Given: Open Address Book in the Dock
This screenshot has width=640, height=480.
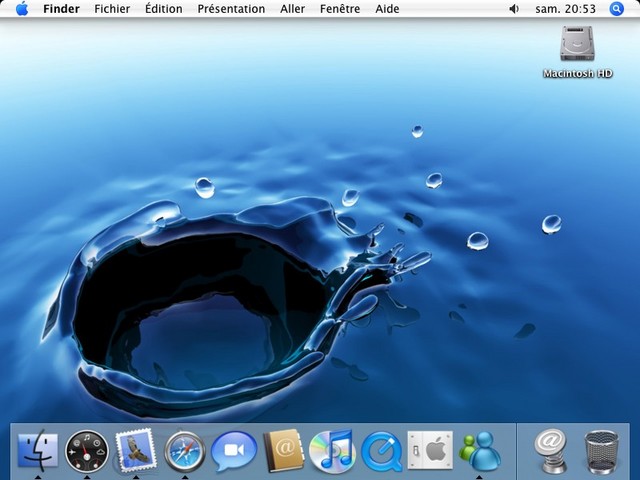Looking at the screenshot, I should tap(284, 451).
